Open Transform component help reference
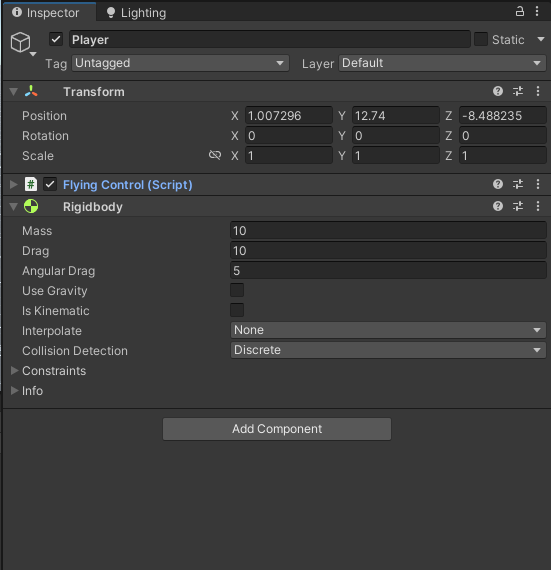Screen dimensions: 551x570 [x=498, y=91]
